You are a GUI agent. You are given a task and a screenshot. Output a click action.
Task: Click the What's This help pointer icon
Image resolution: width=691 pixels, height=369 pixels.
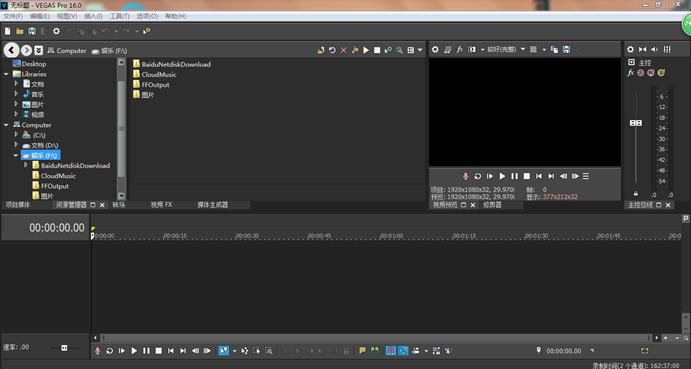coord(147,31)
